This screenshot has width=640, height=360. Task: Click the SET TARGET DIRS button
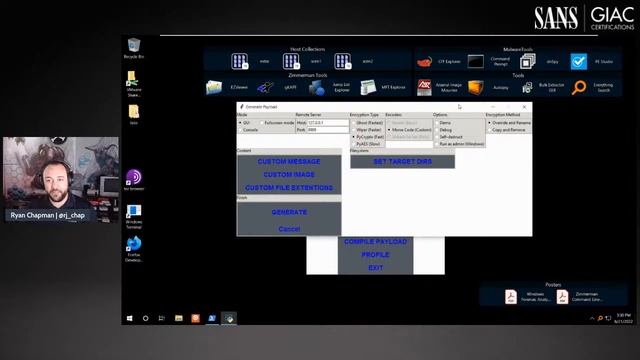pos(402,162)
